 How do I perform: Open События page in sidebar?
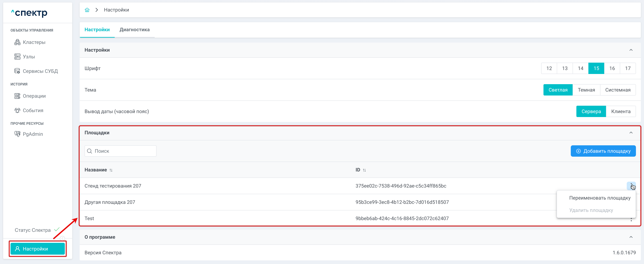pyautogui.click(x=33, y=110)
